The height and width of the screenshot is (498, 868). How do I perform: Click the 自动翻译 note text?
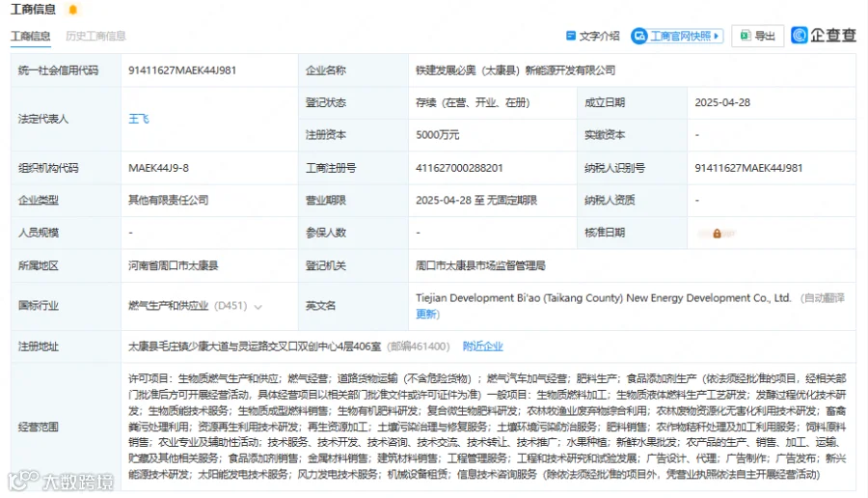tap(823, 298)
